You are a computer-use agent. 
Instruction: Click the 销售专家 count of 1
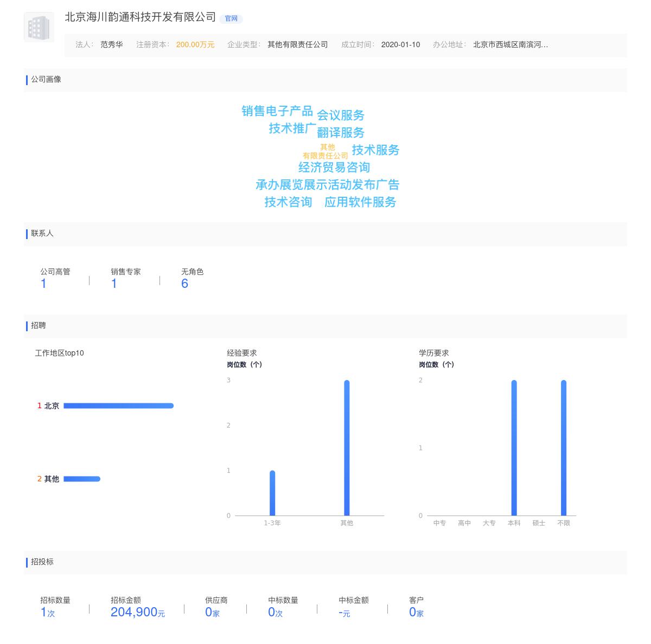click(x=114, y=284)
